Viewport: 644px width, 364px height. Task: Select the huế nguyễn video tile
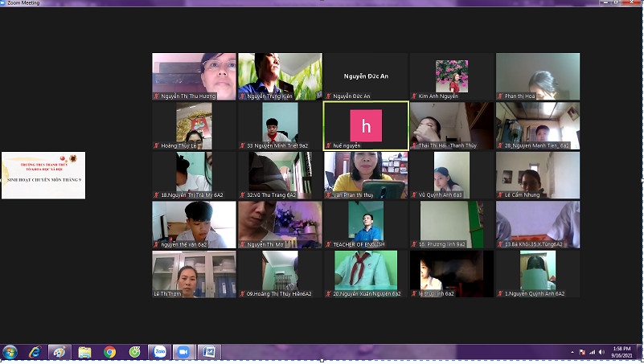(365, 125)
